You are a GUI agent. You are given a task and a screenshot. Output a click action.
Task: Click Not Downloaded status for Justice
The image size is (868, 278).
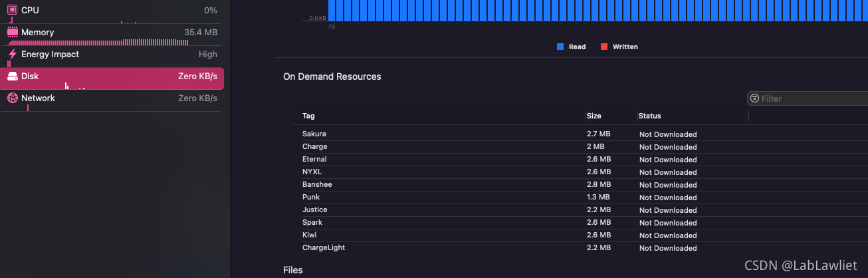coord(668,210)
